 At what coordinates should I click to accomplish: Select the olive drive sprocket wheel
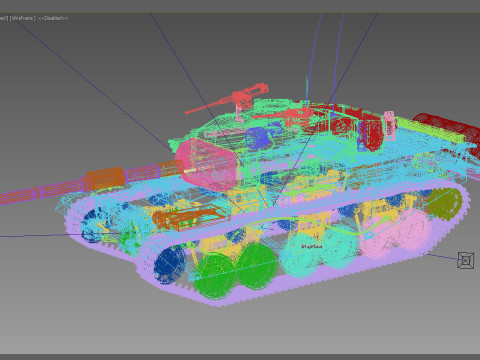[445, 204]
